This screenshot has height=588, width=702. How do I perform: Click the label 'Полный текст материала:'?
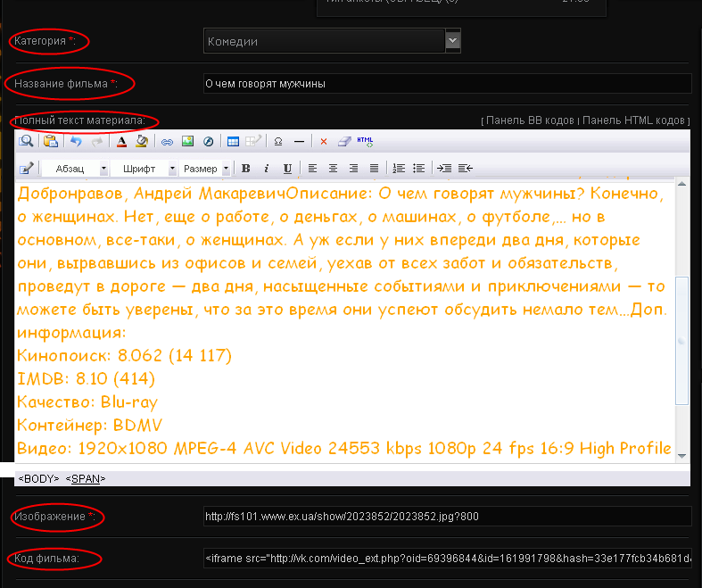tap(79, 120)
